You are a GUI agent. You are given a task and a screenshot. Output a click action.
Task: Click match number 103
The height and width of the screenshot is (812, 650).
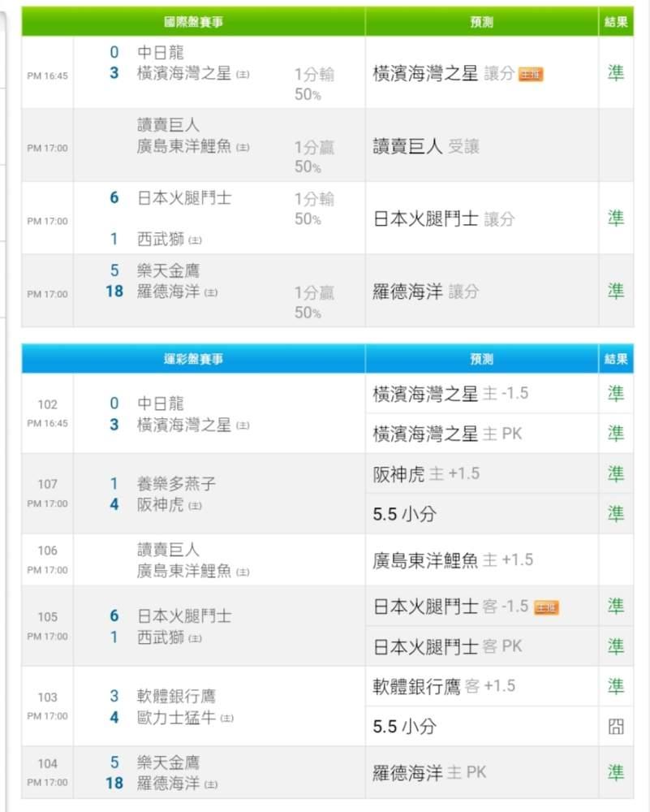point(48,697)
